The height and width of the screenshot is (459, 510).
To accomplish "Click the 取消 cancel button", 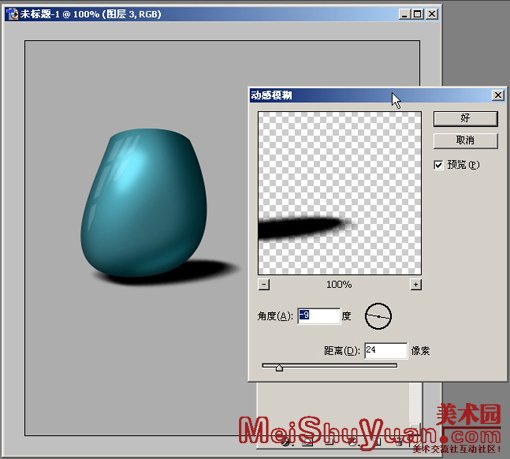I will (465, 140).
